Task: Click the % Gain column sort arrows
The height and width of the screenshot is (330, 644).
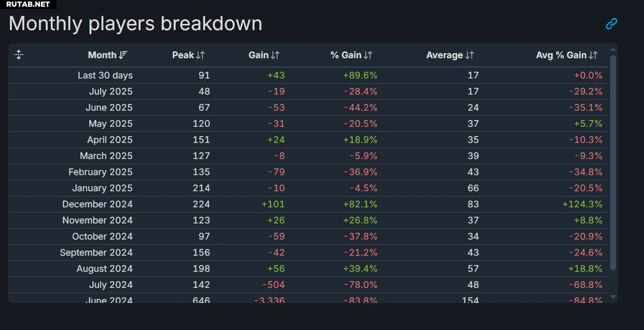Action: click(x=368, y=55)
